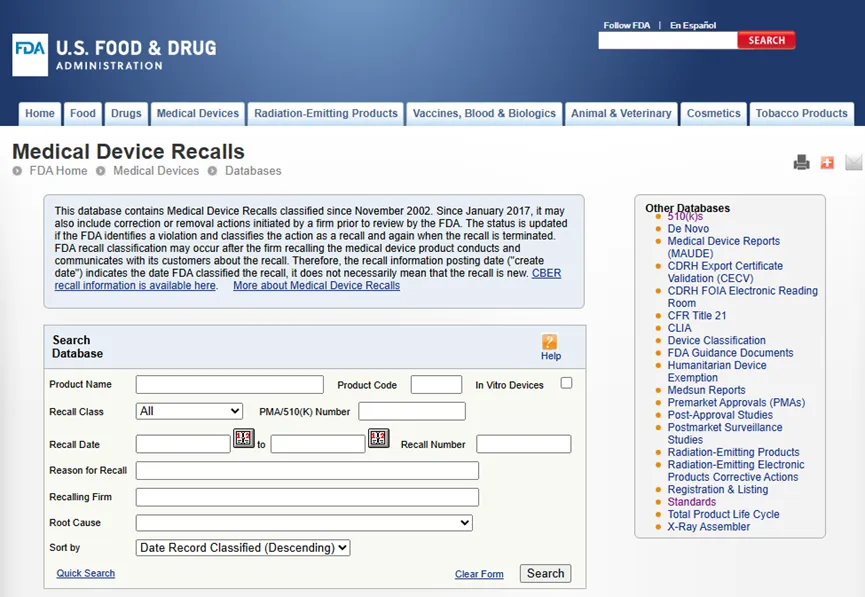Open the X-Ray Assembler link
865x597 pixels.
708,526
